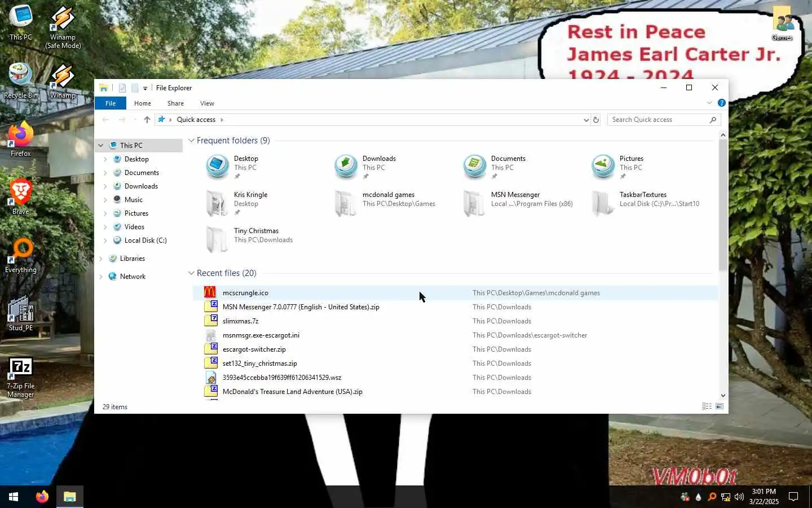Open the Help question mark icon

pyautogui.click(x=721, y=103)
